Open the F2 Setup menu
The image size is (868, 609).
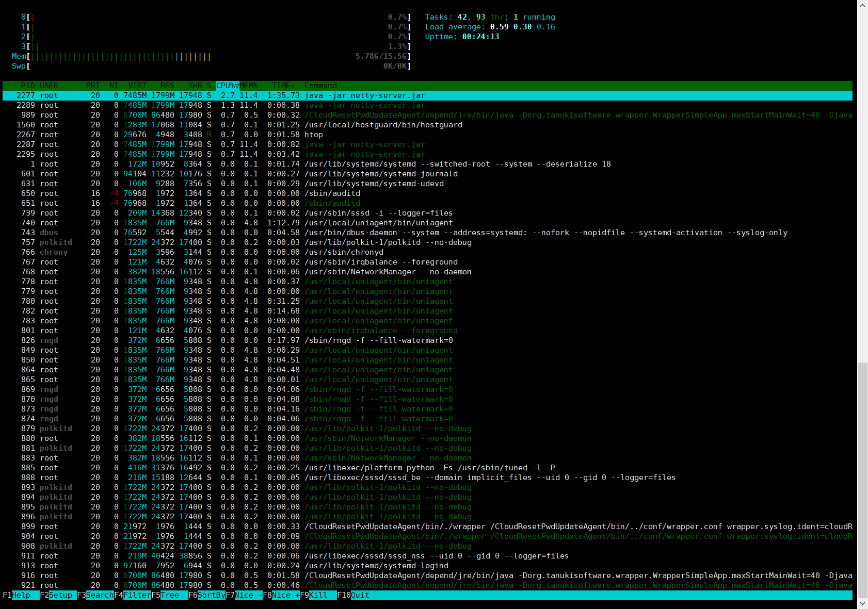click(58, 595)
